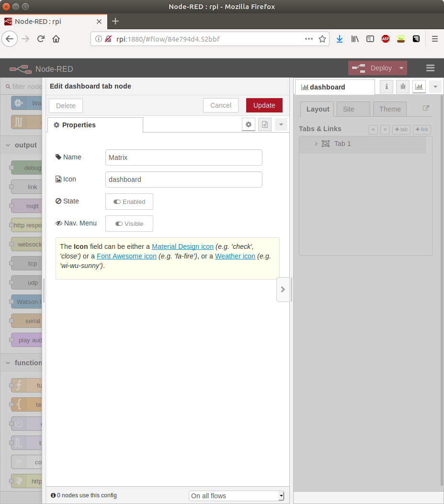Expand Tab 1 in Tabs & Links
The image size is (444, 504).
[x=316, y=144]
